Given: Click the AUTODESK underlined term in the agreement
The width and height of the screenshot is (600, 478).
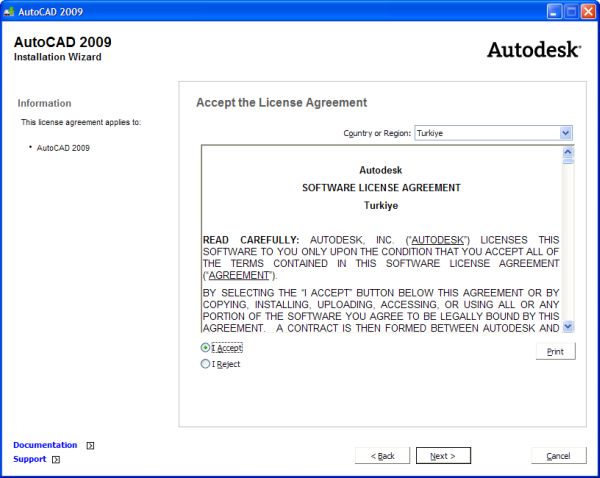Looking at the screenshot, I should point(437,240).
